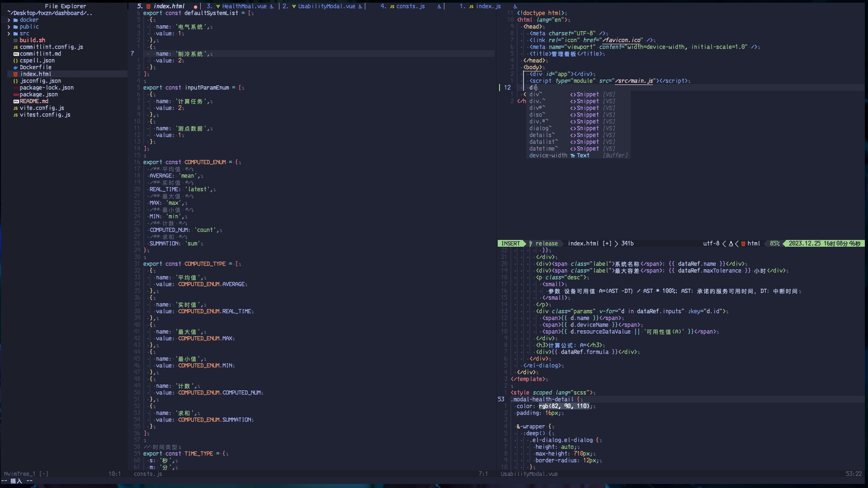Click the HTML5 icon beside index.html in tree
The width and height of the screenshot is (868, 488).
pyautogui.click(x=16, y=74)
